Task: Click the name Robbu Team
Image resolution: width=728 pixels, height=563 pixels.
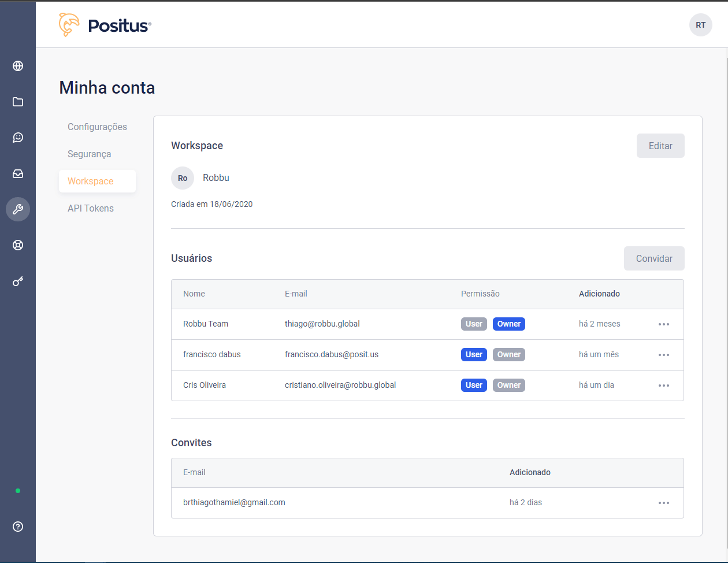Action: coord(206,324)
